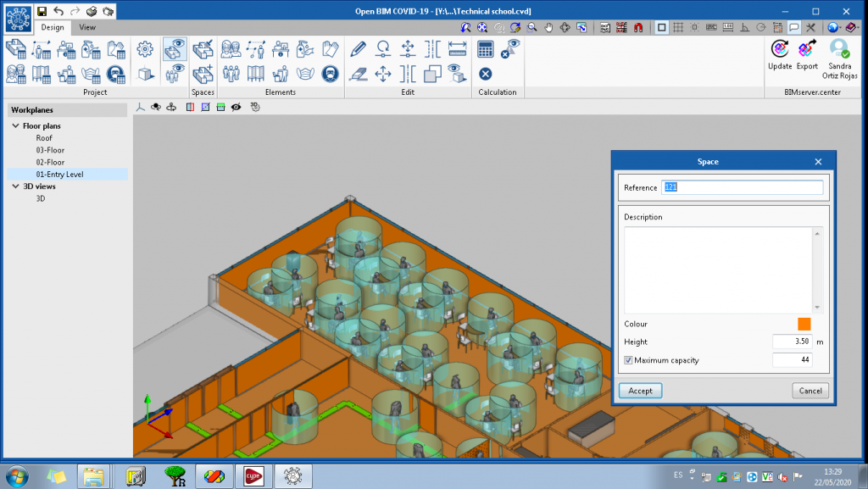Open the Sandra Ortiz Rojas user account
The width and height of the screenshot is (868, 489).
click(x=840, y=59)
